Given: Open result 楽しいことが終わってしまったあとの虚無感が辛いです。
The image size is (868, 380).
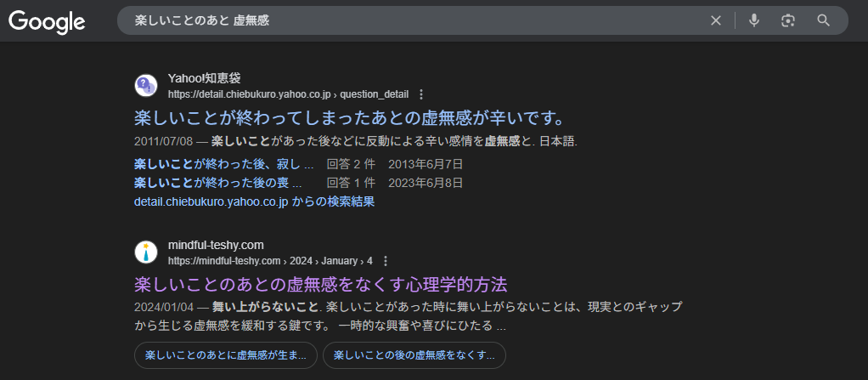Looking at the screenshot, I should (349, 118).
